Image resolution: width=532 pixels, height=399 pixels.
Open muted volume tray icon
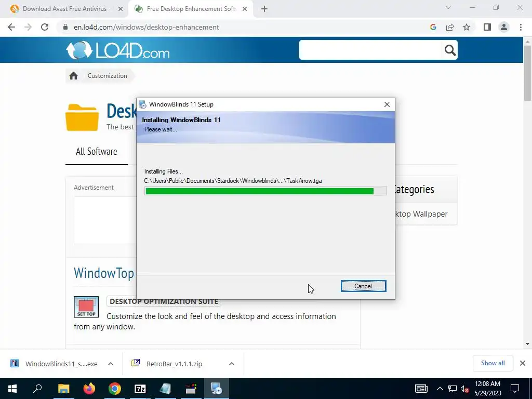[464, 389]
